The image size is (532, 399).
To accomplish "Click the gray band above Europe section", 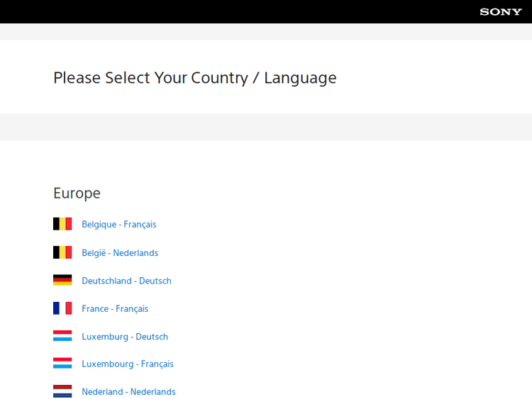I will 266,127.
